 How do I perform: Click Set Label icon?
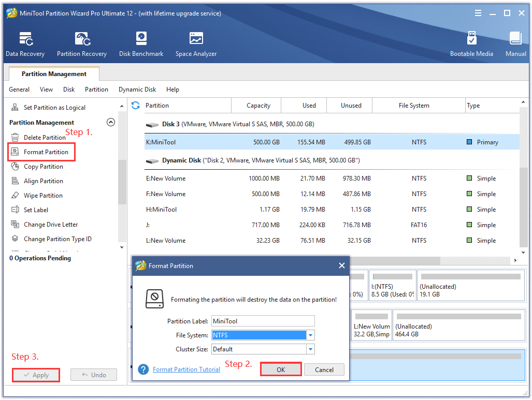(x=15, y=210)
